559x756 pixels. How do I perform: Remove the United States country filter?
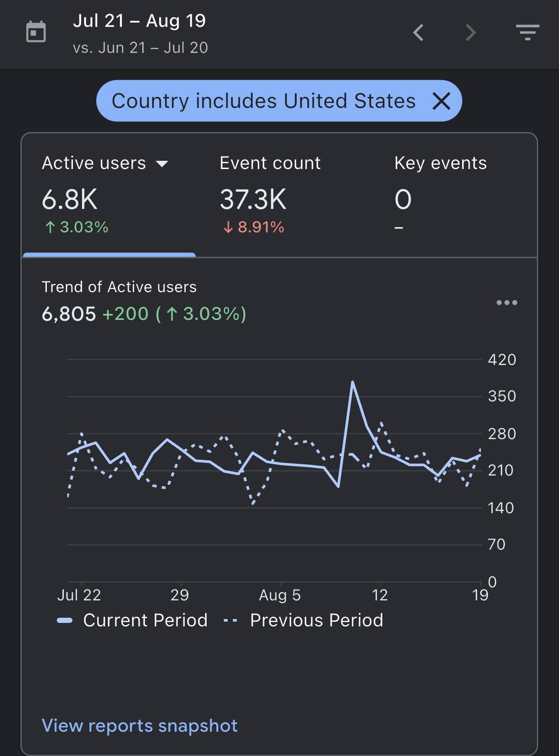coord(441,101)
